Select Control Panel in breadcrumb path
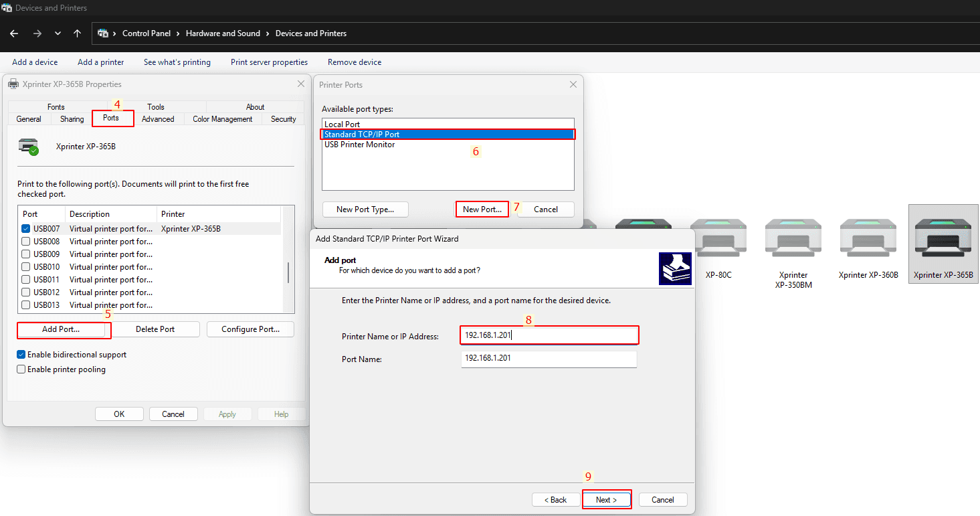Screen dimensions: 980x516 tap(146, 33)
